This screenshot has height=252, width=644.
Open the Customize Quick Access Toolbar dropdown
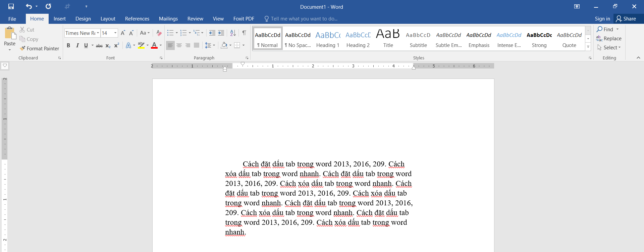pos(86,6)
